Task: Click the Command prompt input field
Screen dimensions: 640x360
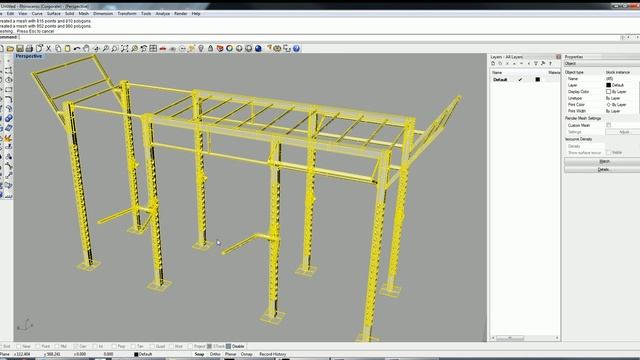Action: [318, 37]
